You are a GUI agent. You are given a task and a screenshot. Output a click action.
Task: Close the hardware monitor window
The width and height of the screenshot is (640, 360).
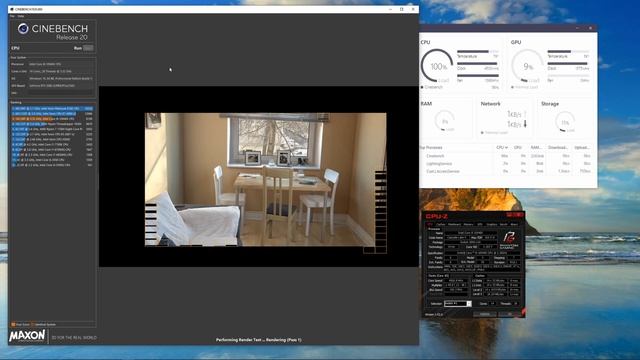590,28
